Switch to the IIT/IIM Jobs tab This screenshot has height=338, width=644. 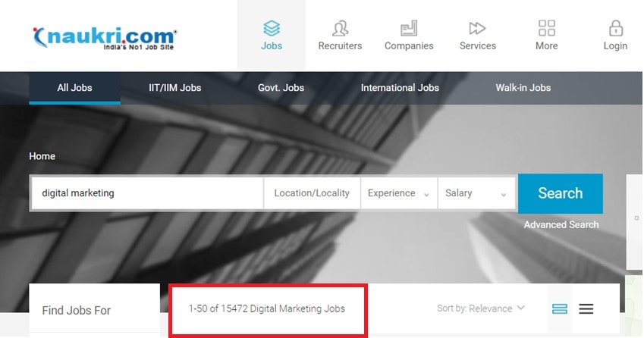[x=174, y=88]
